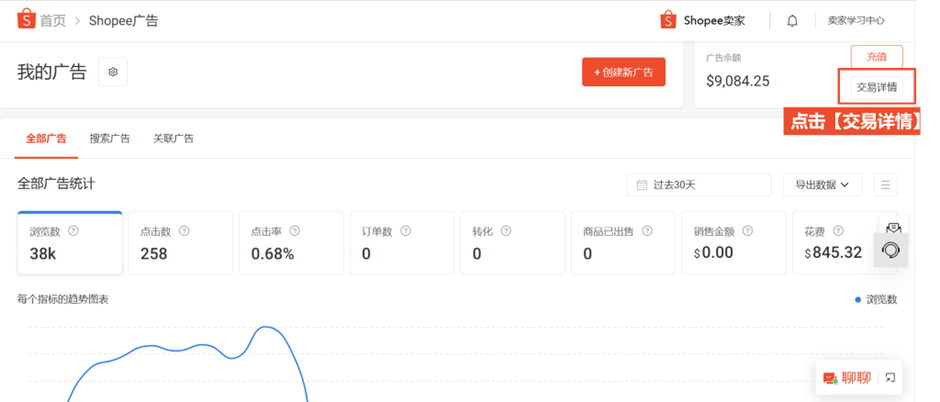Click the help icon next to 点击数
This screenshot has height=402, width=940.
(x=184, y=231)
